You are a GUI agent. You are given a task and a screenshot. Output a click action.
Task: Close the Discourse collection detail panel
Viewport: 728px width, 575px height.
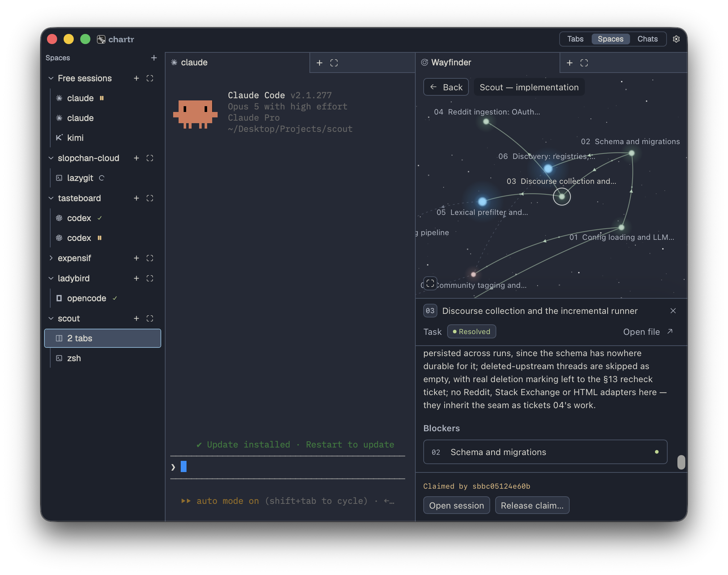coord(673,311)
